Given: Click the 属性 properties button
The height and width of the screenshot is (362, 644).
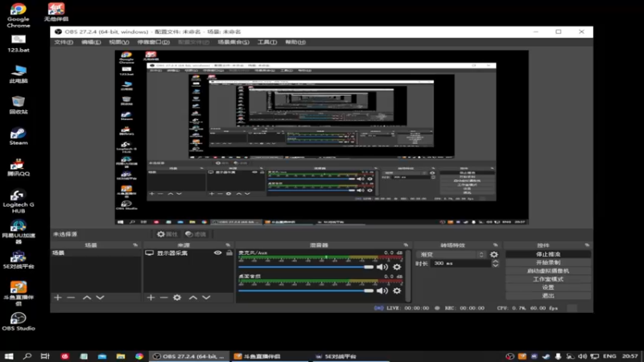Looking at the screenshot, I should (x=167, y=234).
